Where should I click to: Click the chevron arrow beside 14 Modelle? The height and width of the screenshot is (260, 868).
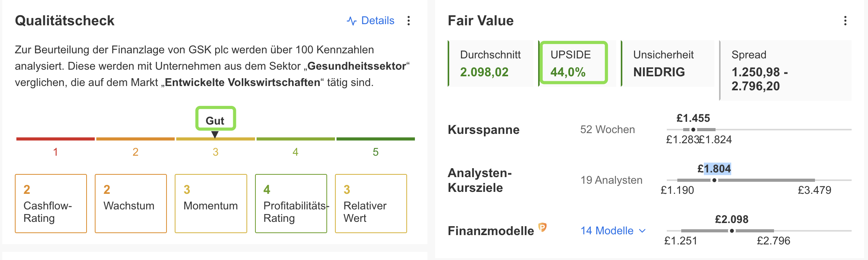pyautogui.click(x=642, y=231)
